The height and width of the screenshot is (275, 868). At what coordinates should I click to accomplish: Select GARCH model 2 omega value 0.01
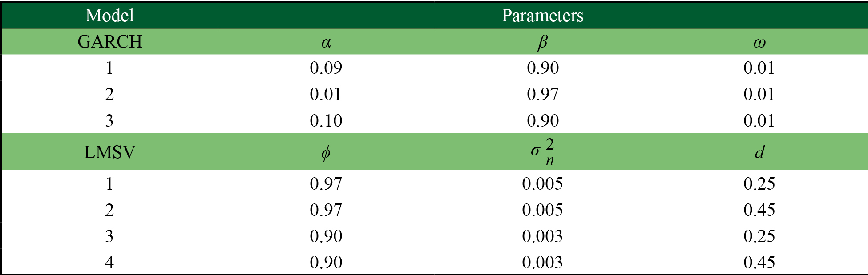point(759,94)
